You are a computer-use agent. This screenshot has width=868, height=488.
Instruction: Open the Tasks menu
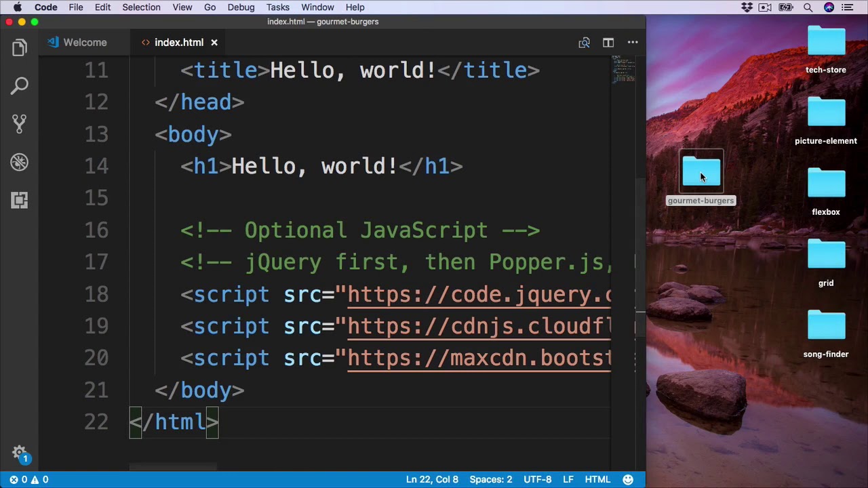[x=278, y=7]
